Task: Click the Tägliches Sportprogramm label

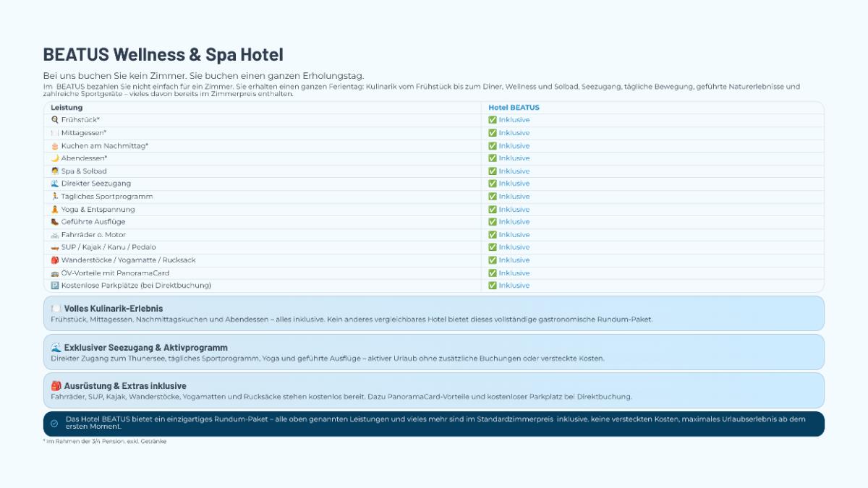Action: [x=107, y=197]
